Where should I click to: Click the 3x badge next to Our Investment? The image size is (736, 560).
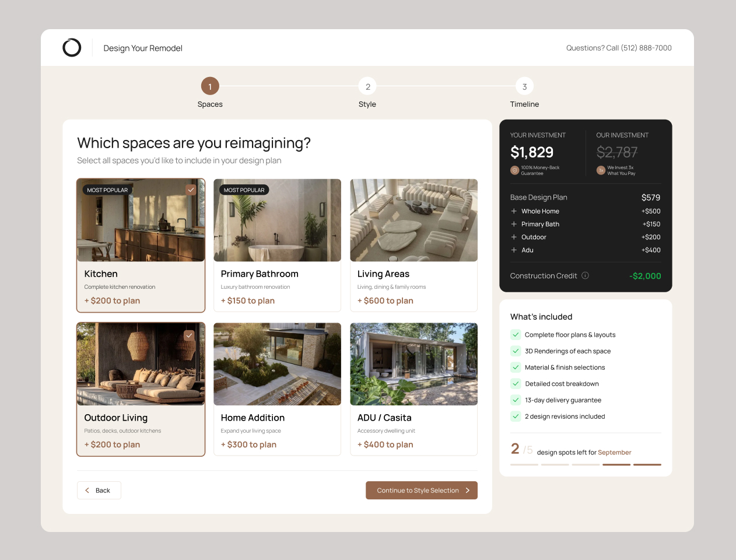[x=600, y=170]
